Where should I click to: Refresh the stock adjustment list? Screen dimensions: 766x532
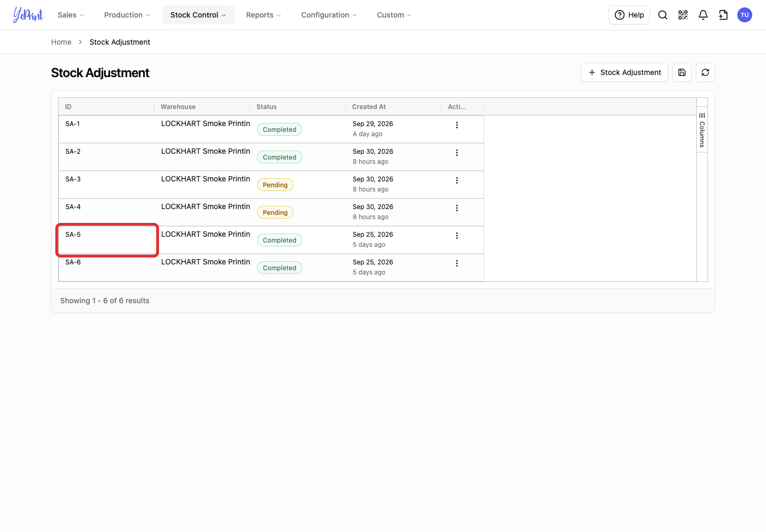click(x=705, y=72)
